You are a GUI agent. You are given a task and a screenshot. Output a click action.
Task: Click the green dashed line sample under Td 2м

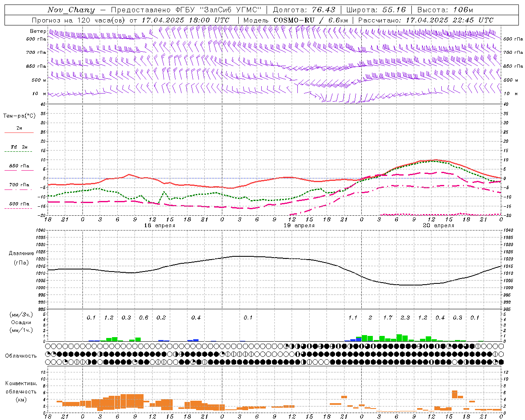tap(18, 152)
